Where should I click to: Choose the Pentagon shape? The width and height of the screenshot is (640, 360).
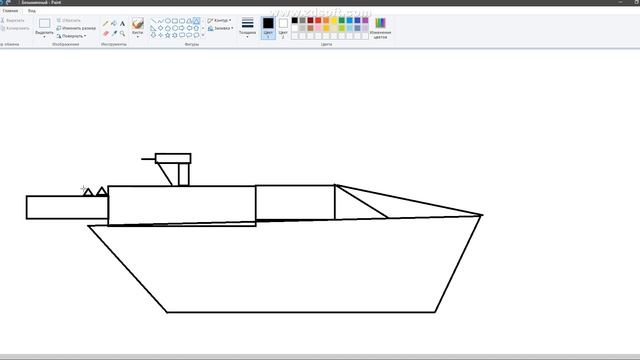click(168, 28)
